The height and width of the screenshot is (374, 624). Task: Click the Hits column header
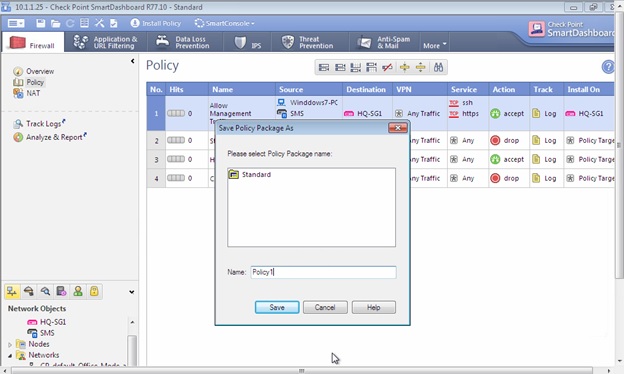(187, 90)
